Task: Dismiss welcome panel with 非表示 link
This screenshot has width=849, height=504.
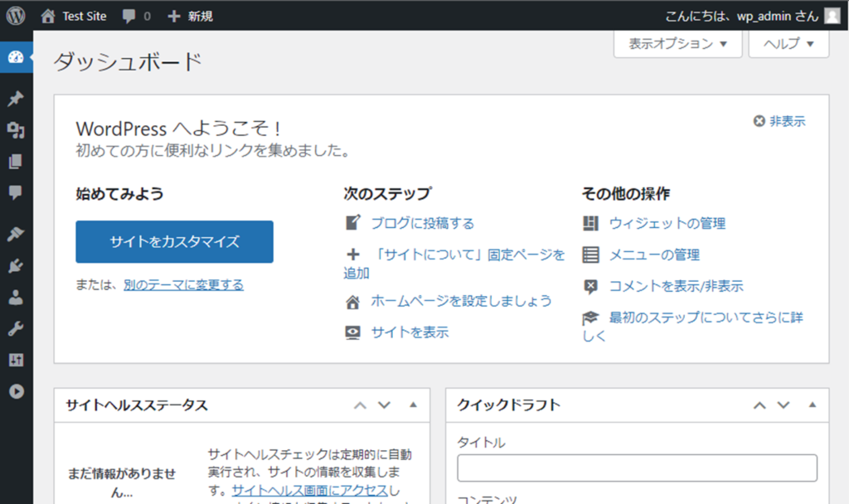Action: [779, 121]
